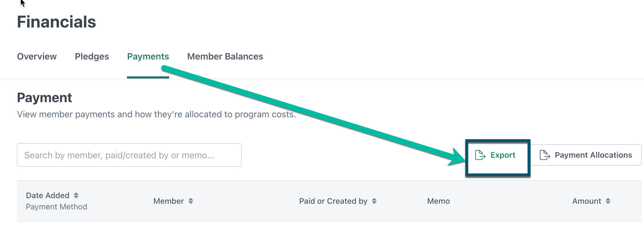Click the Financials page heading

click(x=56, y=22)
